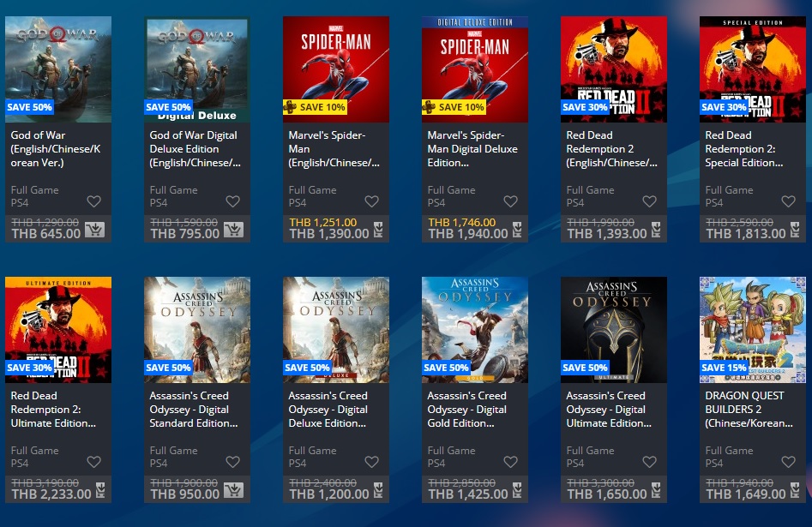Wishlist heart for Assassin's Creed Odyssey Ultimate Edition
Viewport: 812px width, 527px height.
point(649,462)
